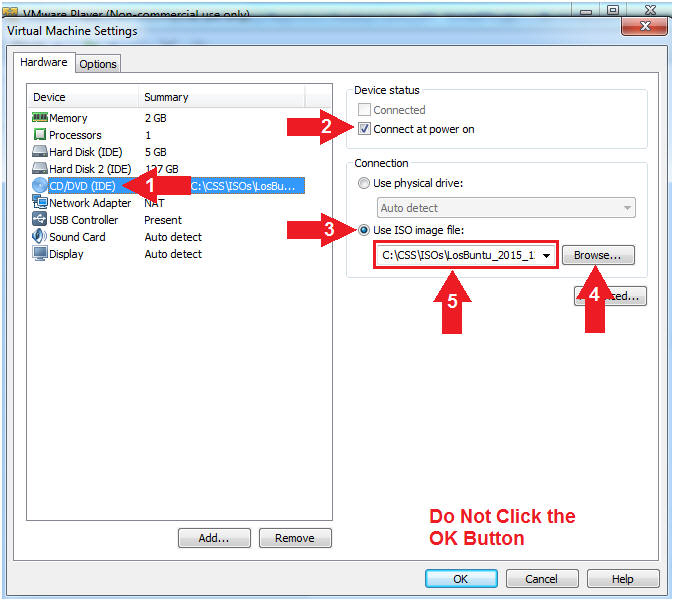Click the OK button
Image resolution: width=674 pixels, height=601 pixels.
461,579
